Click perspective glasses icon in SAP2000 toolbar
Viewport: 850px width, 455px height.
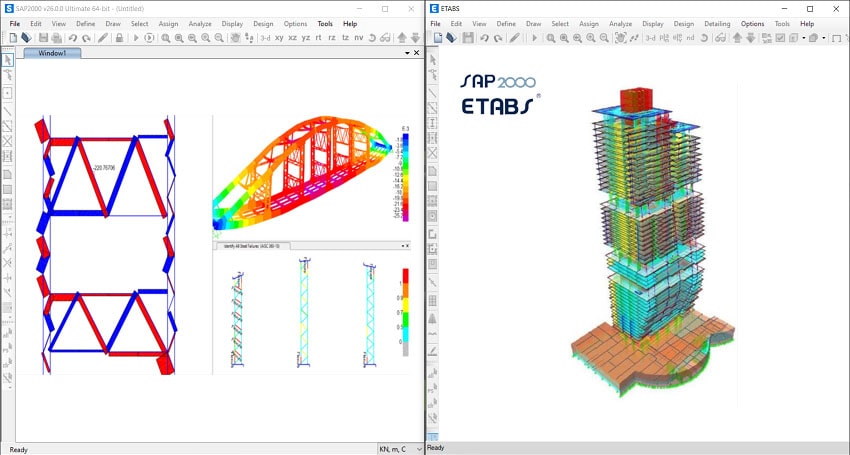click(x=385, y=38)
